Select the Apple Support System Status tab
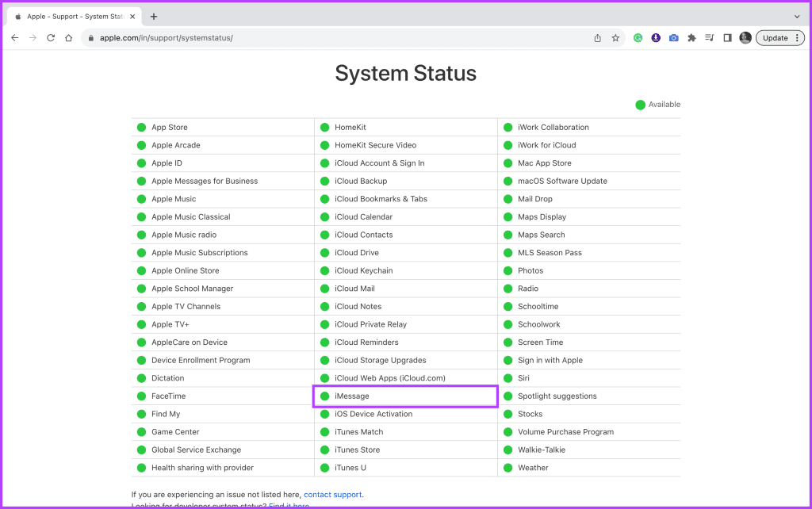812x509 pixels. (75, 17)
